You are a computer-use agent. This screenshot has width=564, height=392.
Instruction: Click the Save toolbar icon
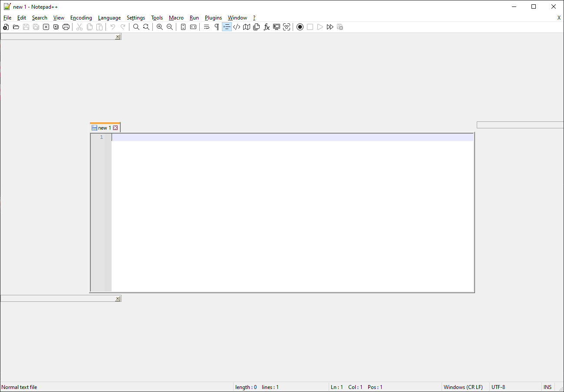pyautogui.click(x=26, y=27)
